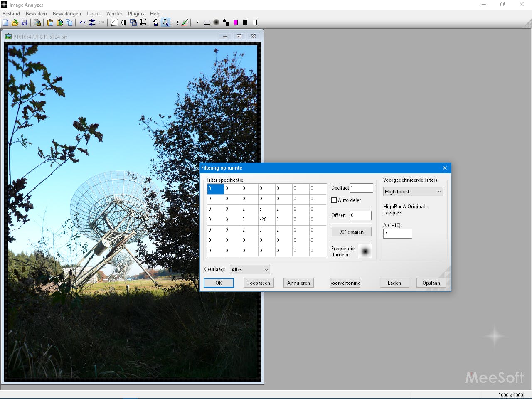
Task: Click the P1010547.JPG window icon
Action: [x=8, y=37]
